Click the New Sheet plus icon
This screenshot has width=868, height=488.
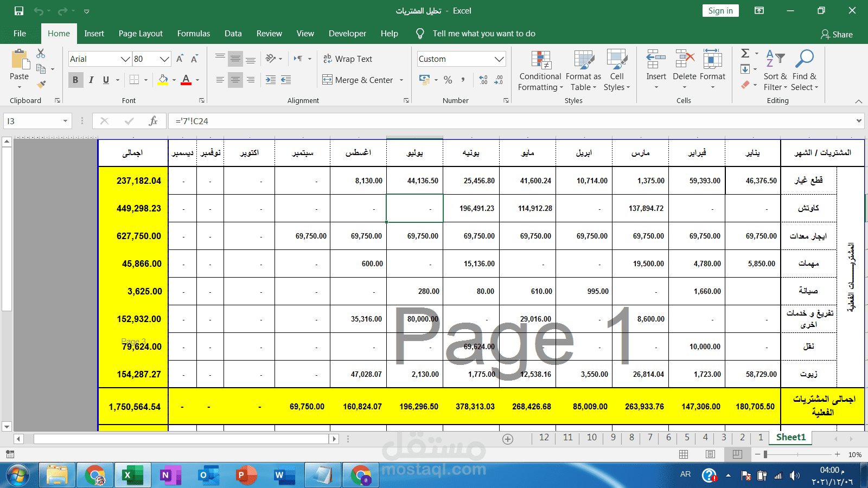pos(508,439)
